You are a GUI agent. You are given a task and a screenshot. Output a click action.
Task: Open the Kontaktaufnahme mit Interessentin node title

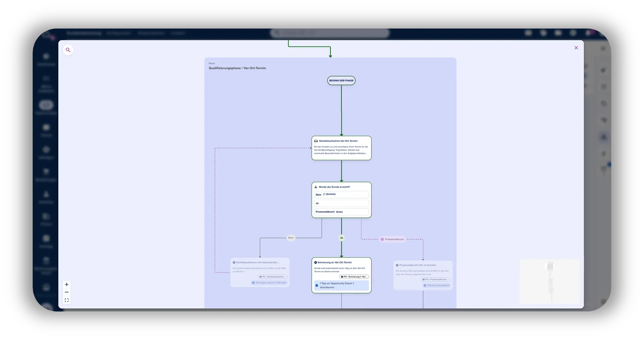coord(258,263)
